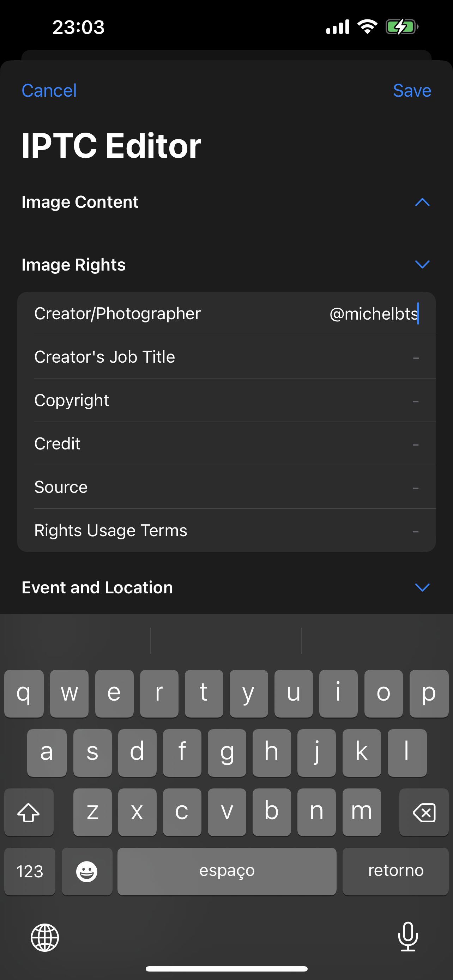This screenshot has width=453, height=980.
Task: Switch to the 123 numeric keyboard
Action: [x=30, y=871]
